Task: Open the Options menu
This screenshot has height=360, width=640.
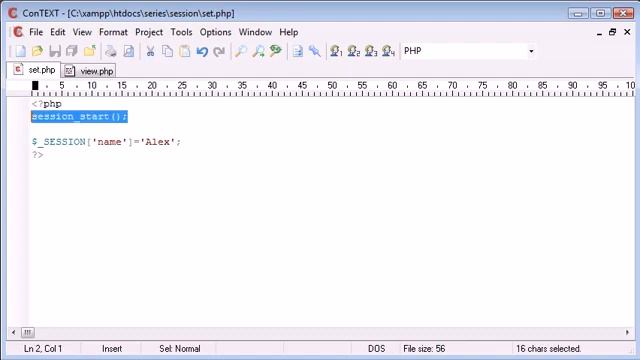Action: [x=215, y=32]
